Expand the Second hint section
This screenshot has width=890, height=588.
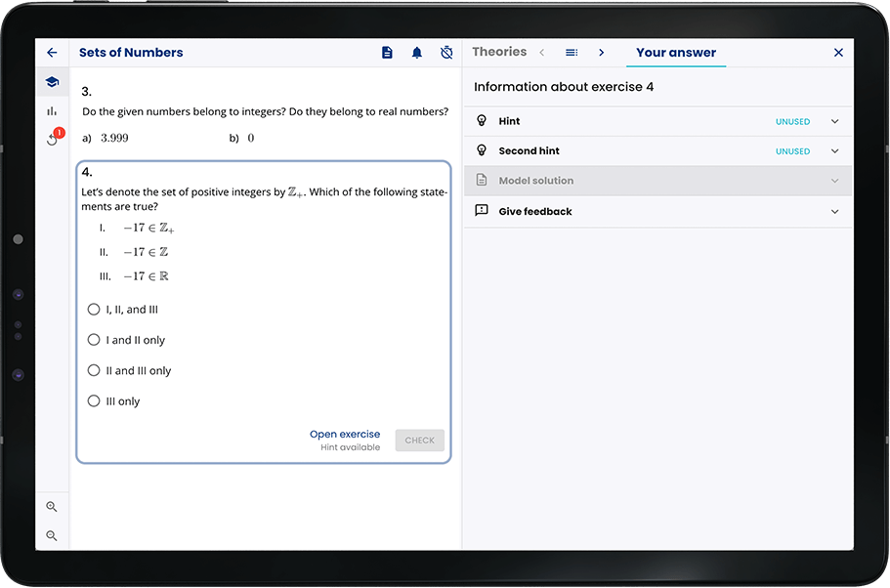(655, 150)
